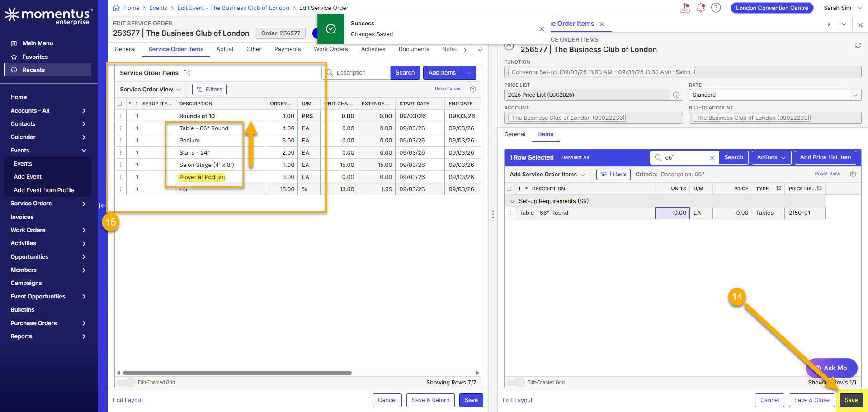The height and width of the screenshot is (412, 868).
Task: Open Favorites star in sidebar
Action: coord(14,57)
